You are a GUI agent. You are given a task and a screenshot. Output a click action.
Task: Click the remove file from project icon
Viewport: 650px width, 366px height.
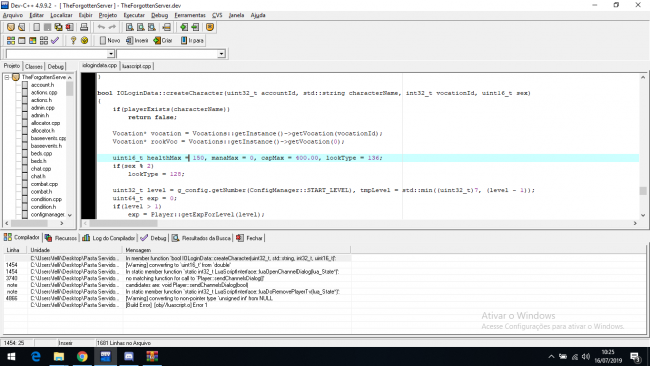tap(195, 27)
